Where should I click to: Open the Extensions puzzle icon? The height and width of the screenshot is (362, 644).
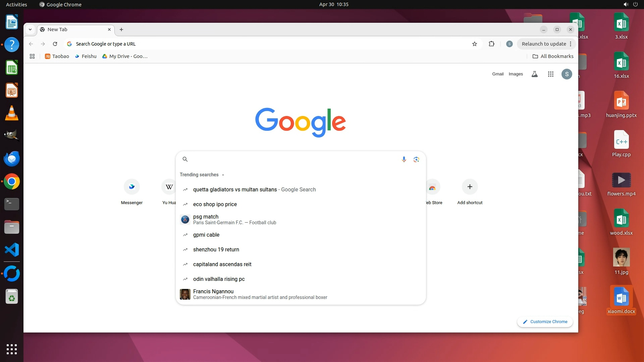491,44
